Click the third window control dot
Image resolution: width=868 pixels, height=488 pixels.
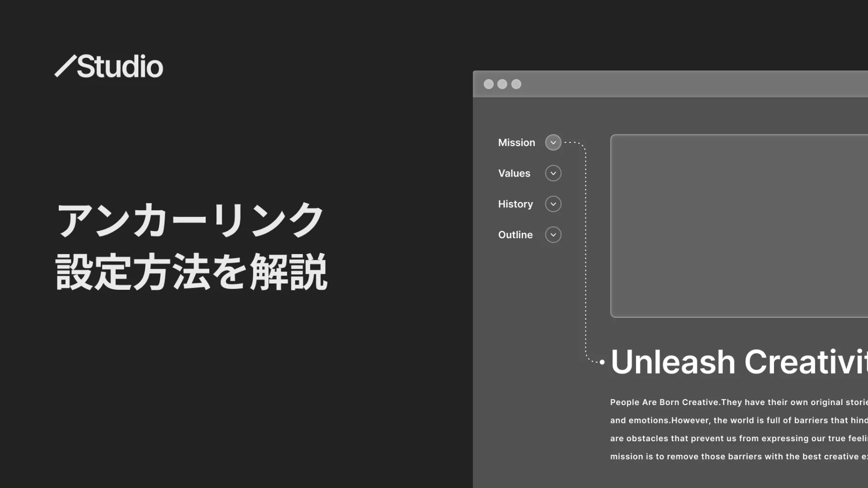click(516, 84)
